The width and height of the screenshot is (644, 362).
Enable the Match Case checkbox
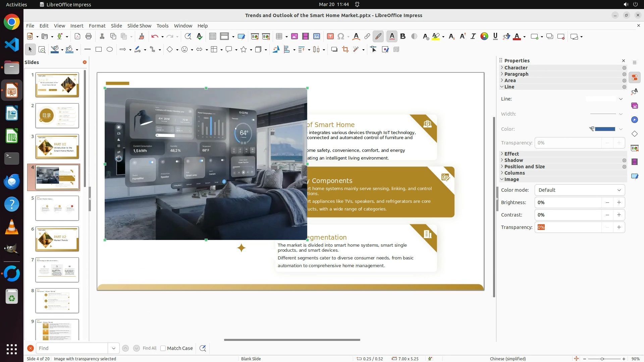tap(163, 348)
